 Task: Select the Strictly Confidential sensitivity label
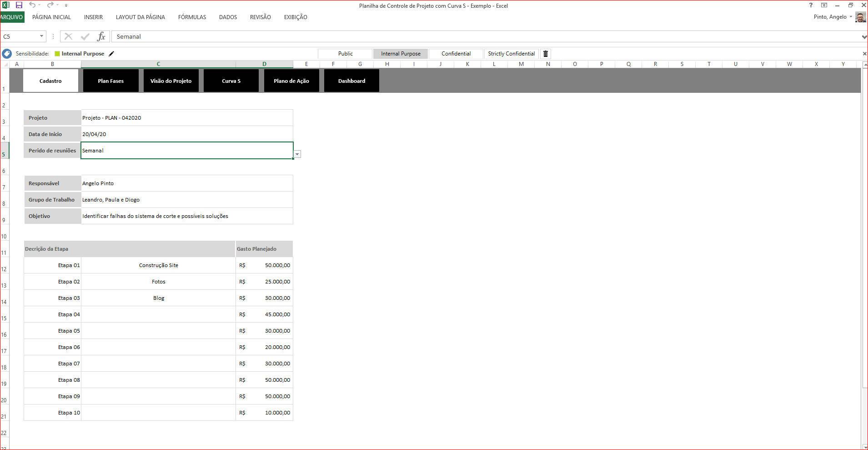tap(511, 54)
